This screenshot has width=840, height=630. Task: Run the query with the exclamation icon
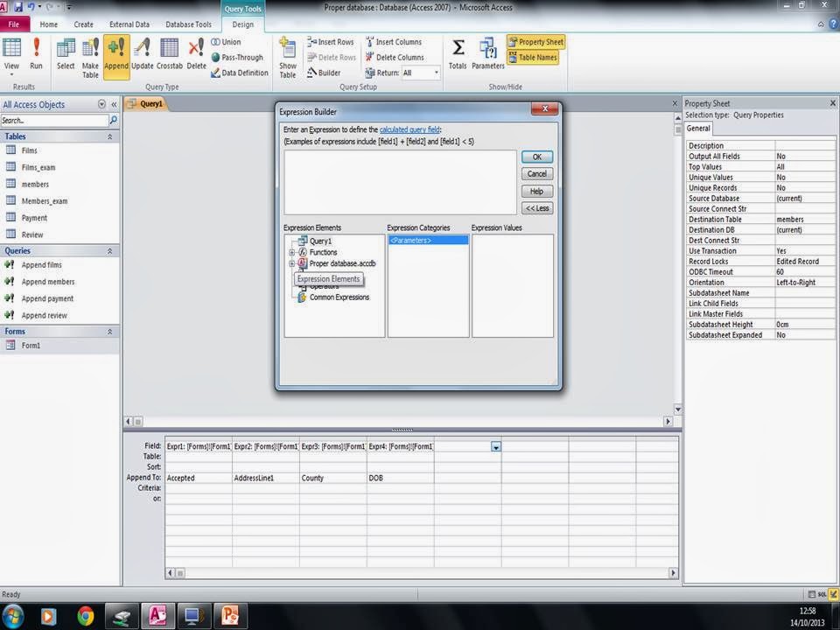tap(36, 53)
